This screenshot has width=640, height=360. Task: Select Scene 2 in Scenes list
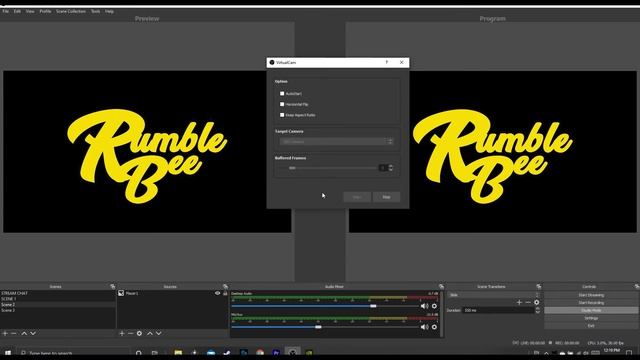(58, 304)
